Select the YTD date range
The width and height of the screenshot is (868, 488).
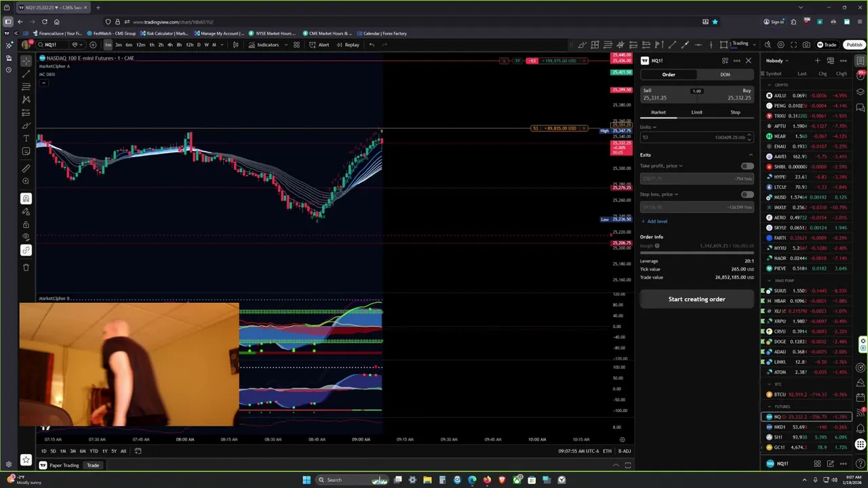click(x=94, y=451)
